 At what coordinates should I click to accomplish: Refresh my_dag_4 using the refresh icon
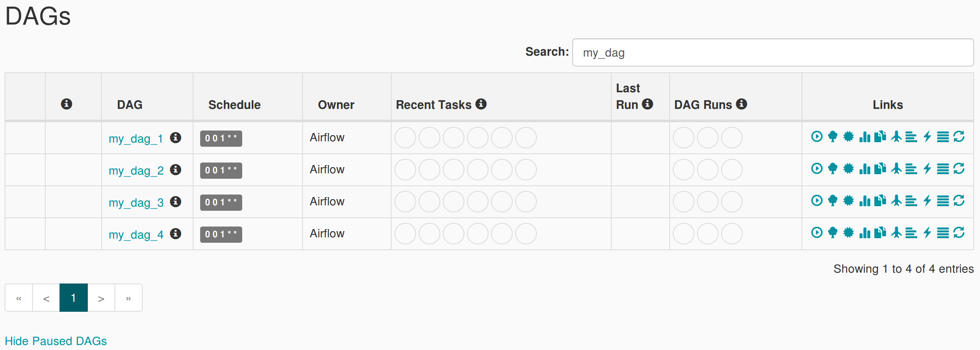point(959,233)
